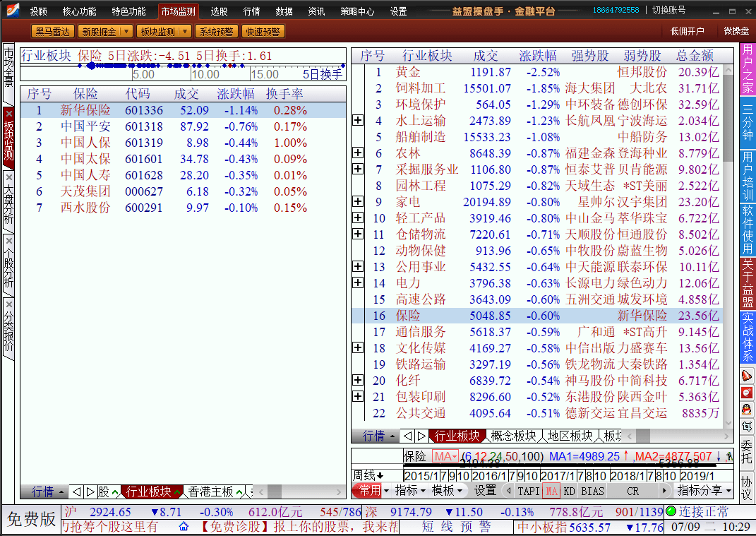Expand the 水上运输 row
Image resolution: width=756 pixels, height=536 pixels.
pyautogui.click(x=358, y=120)
